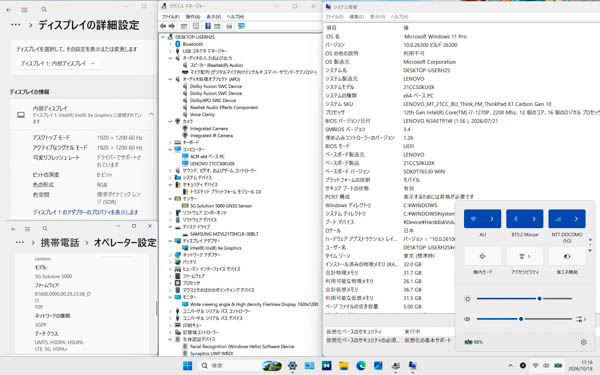Open quick settings gear icon
This screenshot has height=375, width=600.
tap(583, 342)
